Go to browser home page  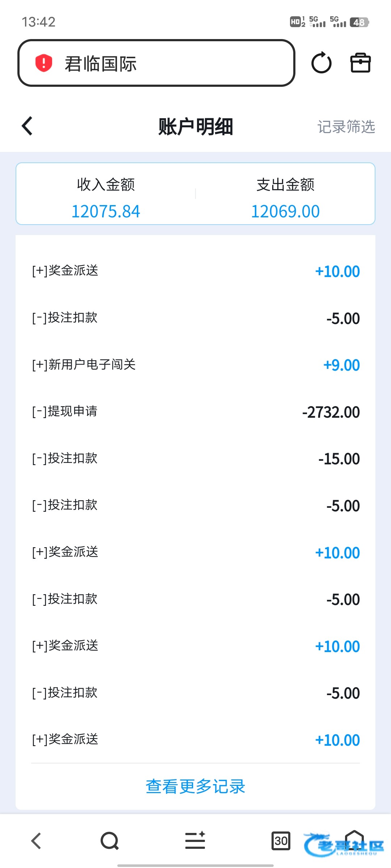[x=354, y=841]
